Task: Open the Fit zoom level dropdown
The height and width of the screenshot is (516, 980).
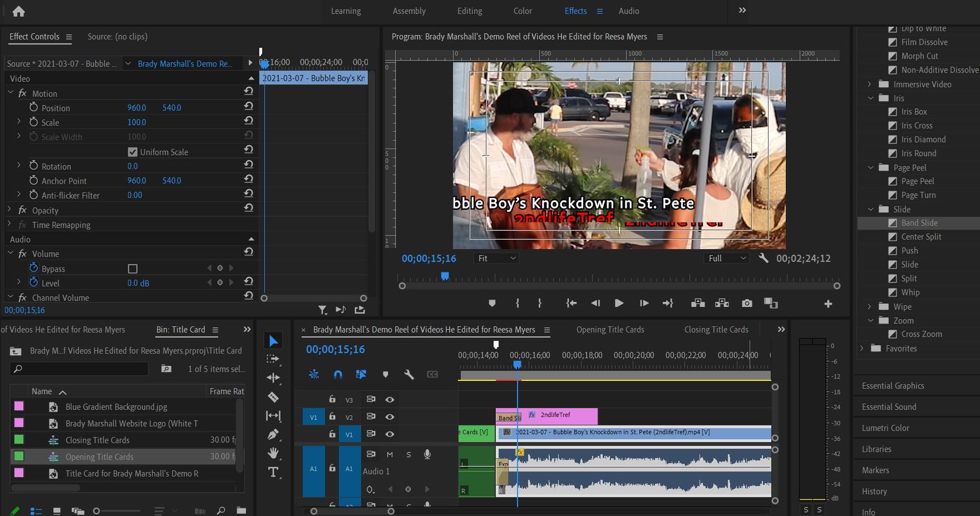Action: [497, 259]
